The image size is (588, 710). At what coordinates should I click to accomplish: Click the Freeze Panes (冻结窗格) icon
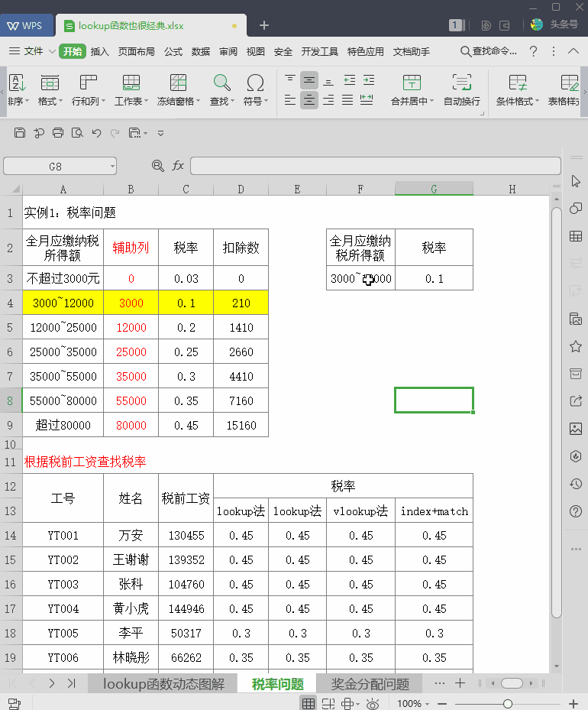click(178, 83)
